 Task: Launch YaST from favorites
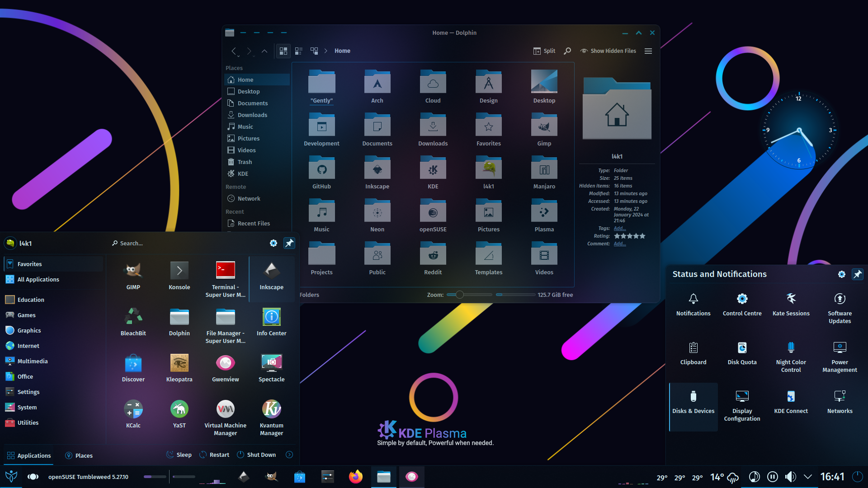click(179, 414)
